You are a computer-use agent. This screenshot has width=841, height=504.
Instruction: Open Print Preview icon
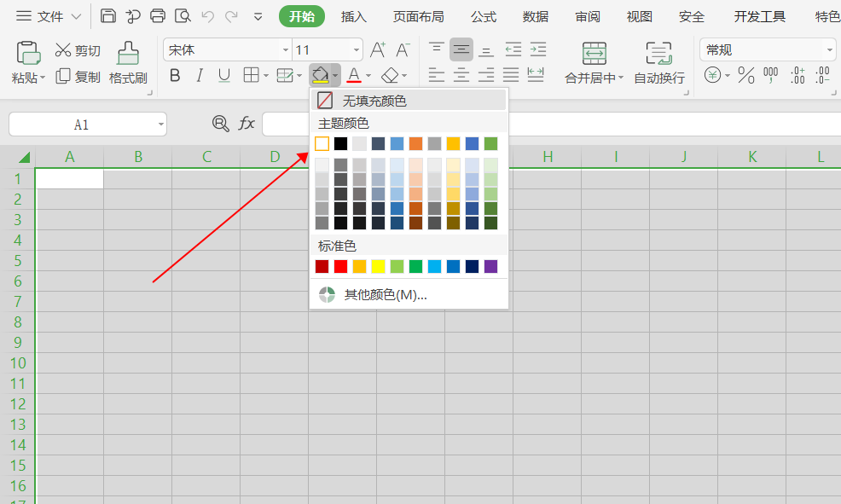click(x=183, y=16)
